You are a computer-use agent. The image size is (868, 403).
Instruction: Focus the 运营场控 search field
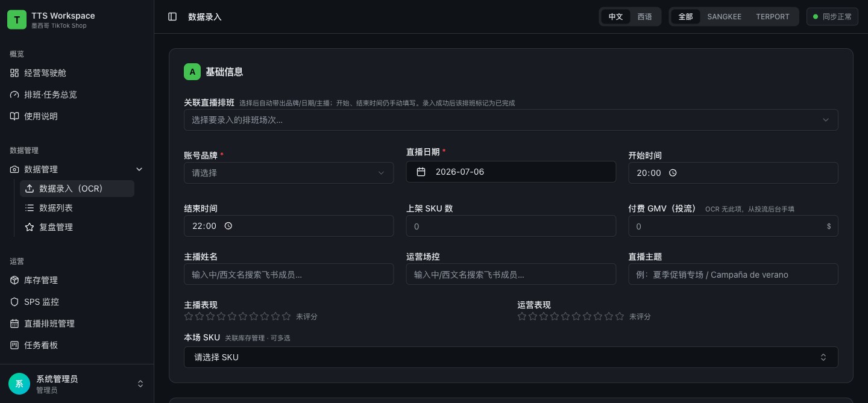pos(511,274)
